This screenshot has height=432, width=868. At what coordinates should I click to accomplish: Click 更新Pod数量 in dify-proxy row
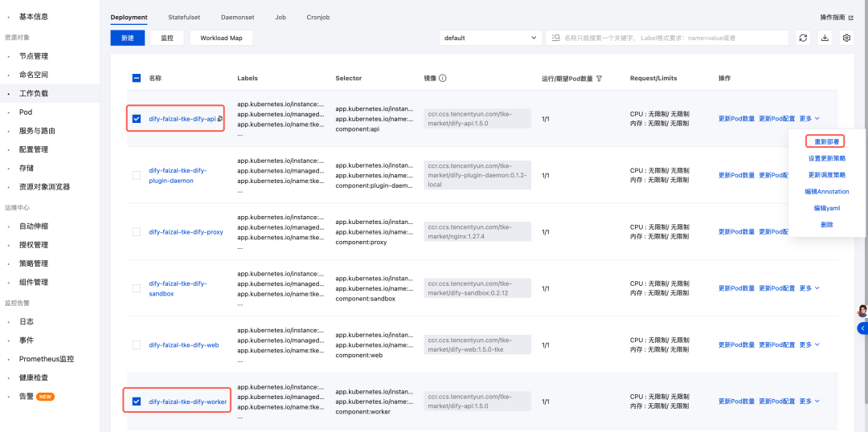(736, 232)
